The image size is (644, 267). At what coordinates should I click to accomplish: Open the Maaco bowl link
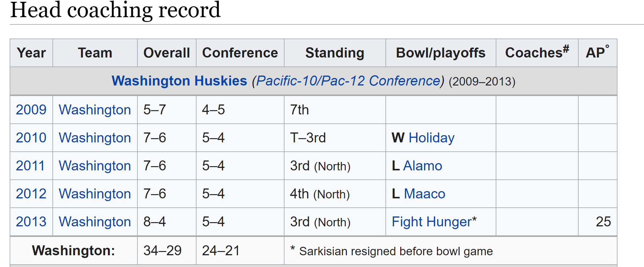coord(424,194)
